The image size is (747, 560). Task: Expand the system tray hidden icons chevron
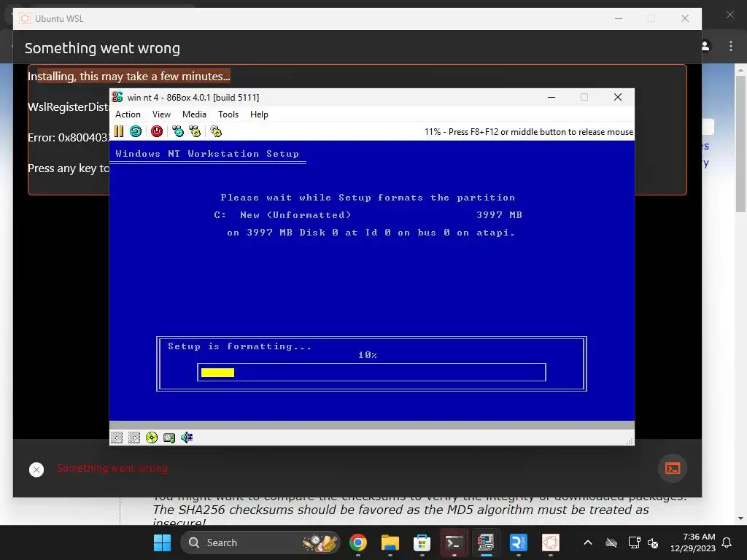588,542
